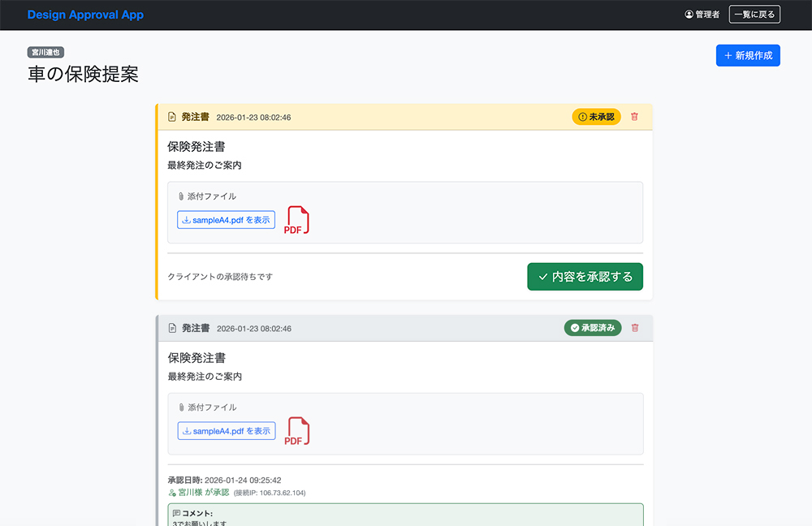
Task: Click the 宮川達也 name tag above the title
Action: 46,51
